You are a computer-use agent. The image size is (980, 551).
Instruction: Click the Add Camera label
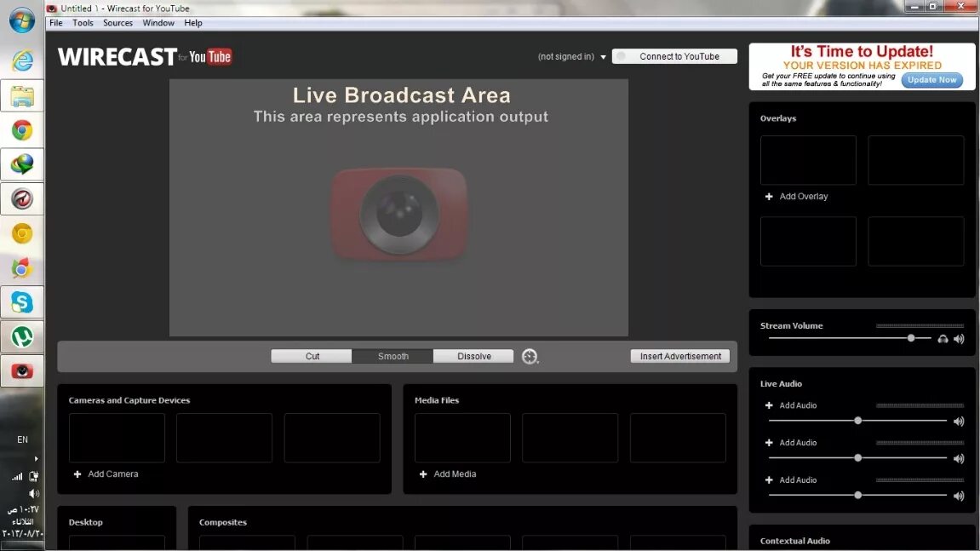point(113,474)
